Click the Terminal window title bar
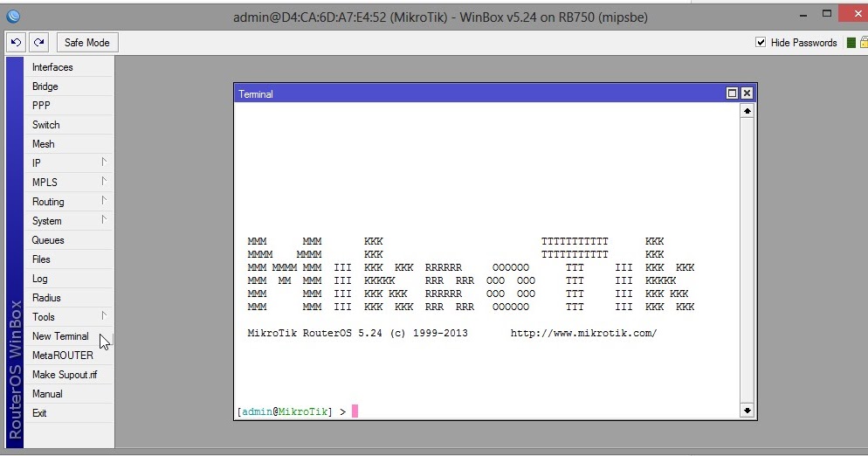868x456 pixels. (x=479, y=93)
